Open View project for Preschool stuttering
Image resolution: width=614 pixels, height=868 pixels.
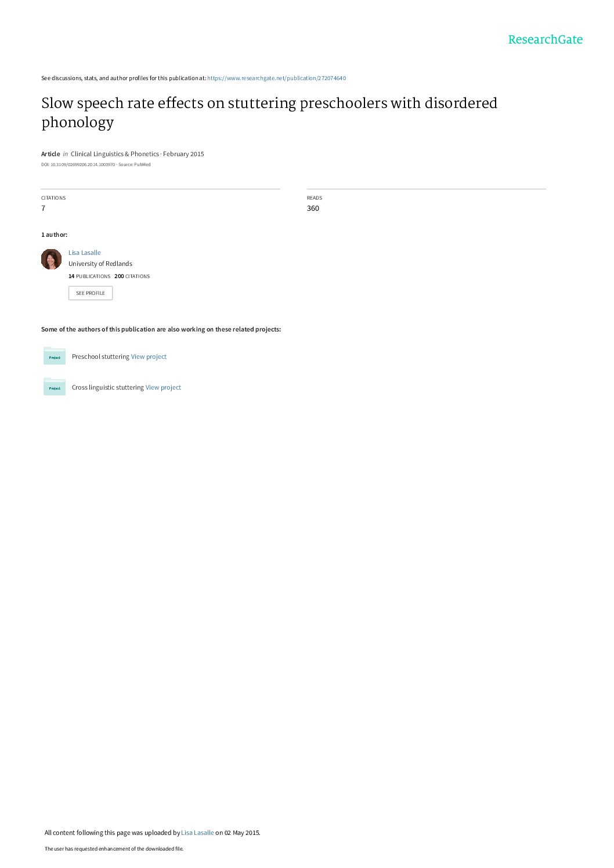pos(149,356)
